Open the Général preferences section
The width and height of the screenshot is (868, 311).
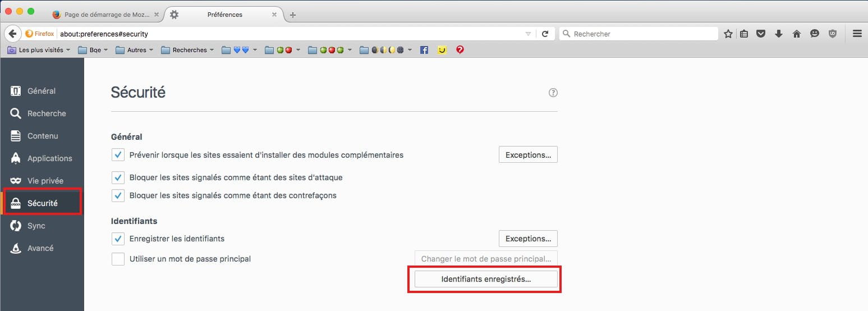click(42, 91)
